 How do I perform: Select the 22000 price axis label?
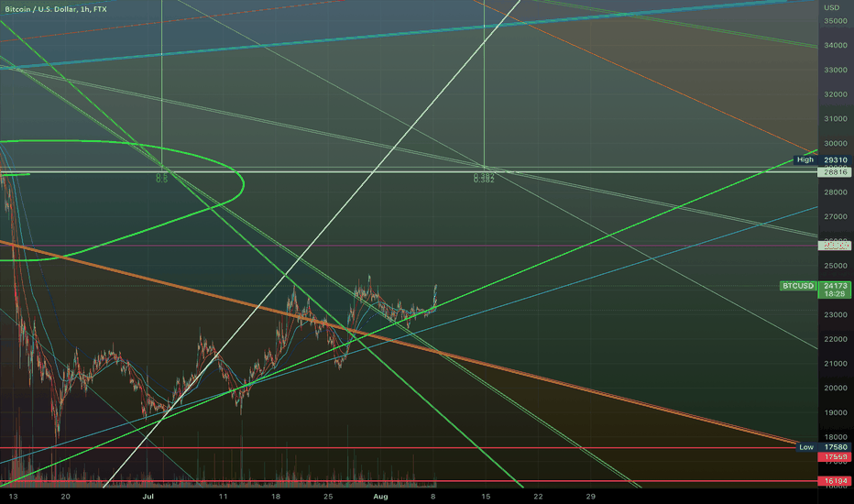coord(835,339)
